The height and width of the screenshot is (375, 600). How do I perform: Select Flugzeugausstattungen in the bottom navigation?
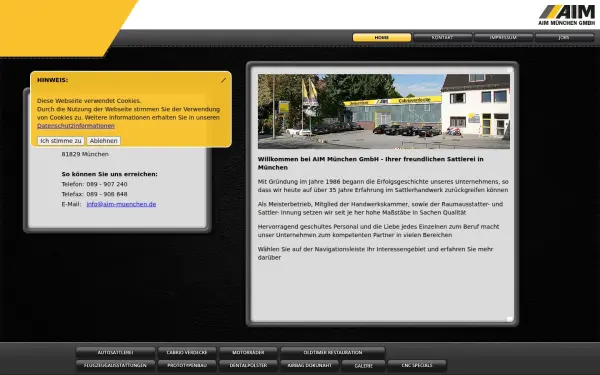click(x=116, y=365)
